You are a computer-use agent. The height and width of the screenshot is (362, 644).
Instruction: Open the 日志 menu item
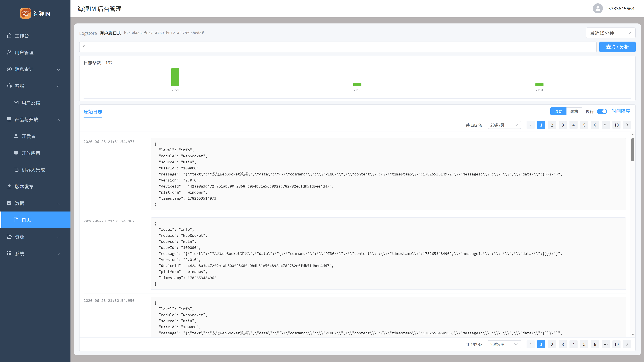tap(35, 220)
